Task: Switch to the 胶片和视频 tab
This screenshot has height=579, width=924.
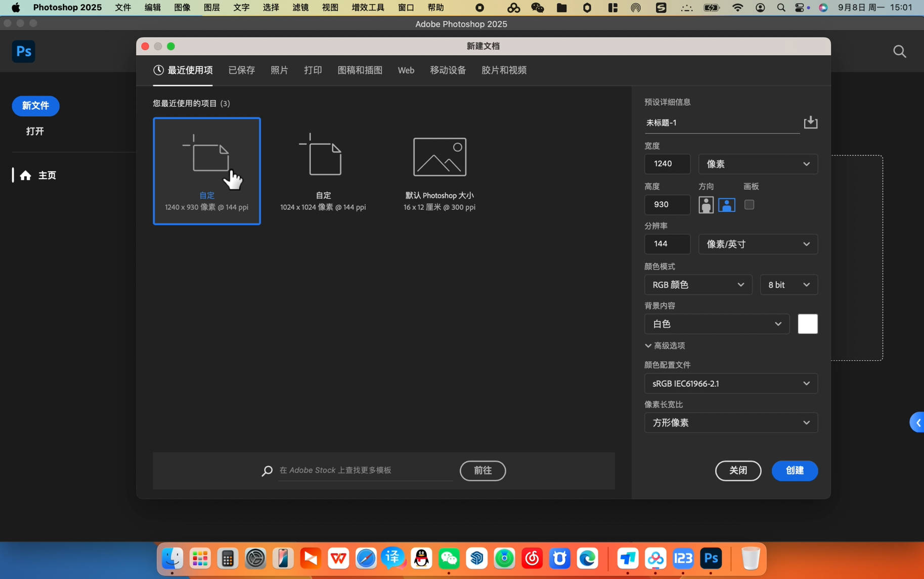Action: click(504, 70)
